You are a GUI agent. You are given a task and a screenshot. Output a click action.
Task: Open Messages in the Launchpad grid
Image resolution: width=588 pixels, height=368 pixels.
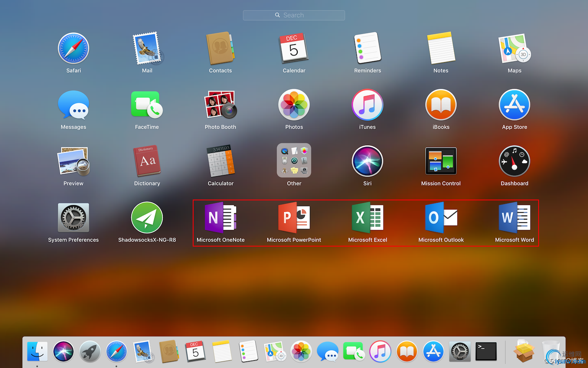coord(73,105)
